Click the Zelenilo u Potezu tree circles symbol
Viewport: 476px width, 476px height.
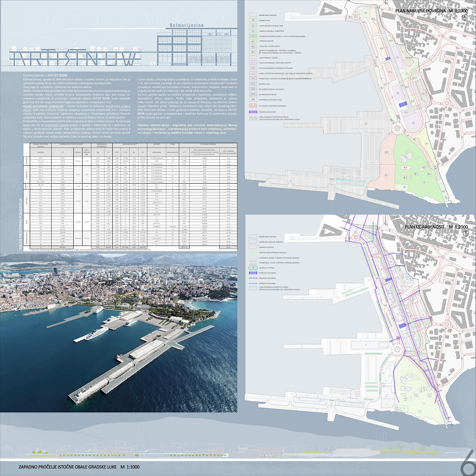pyautogui.click(x=253, y=268)
